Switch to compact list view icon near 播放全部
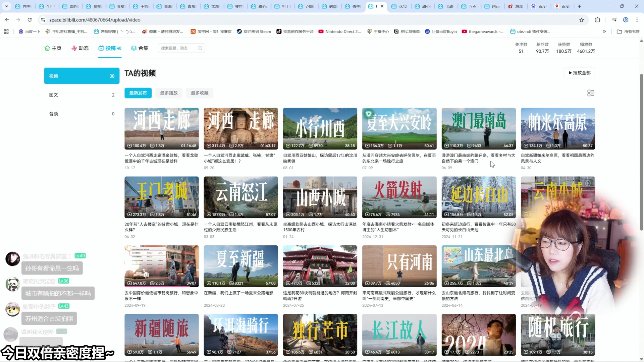644x362 pixels. (591, 93)
